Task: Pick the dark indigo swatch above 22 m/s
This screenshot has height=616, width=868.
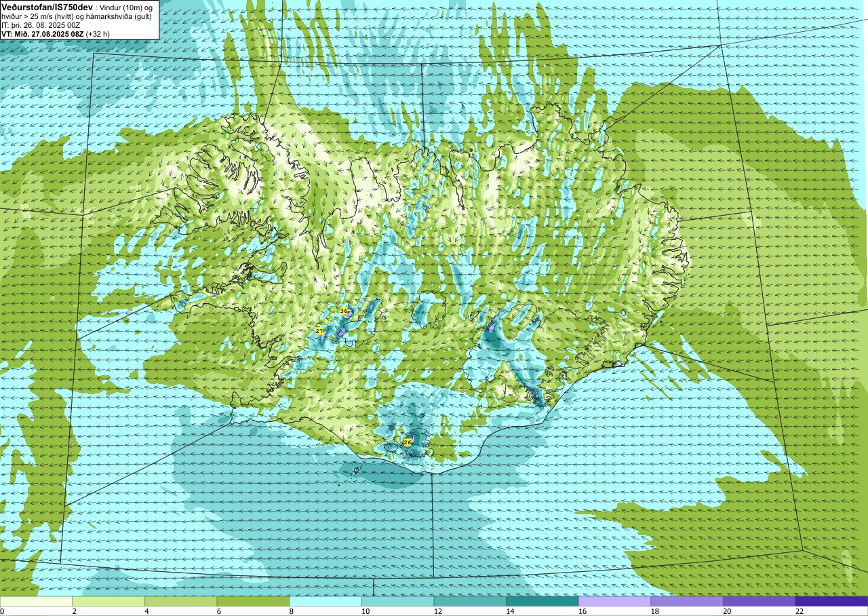Action: pyautogui.click(x=831, y=601)
